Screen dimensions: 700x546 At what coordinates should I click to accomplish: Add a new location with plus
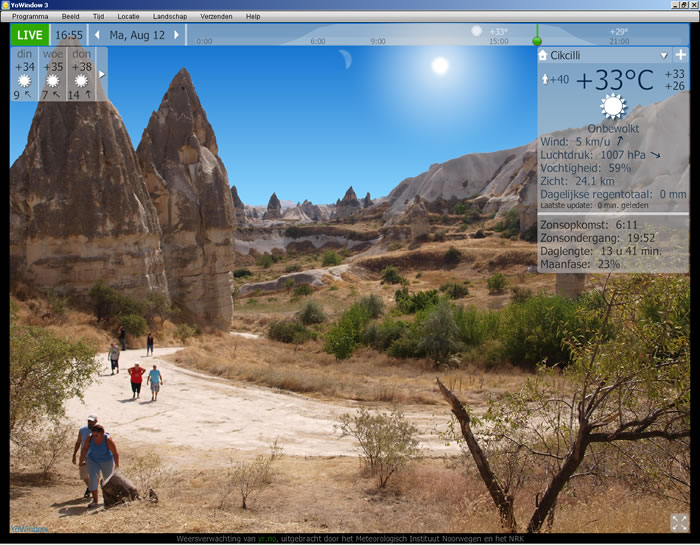coord(680,55)
